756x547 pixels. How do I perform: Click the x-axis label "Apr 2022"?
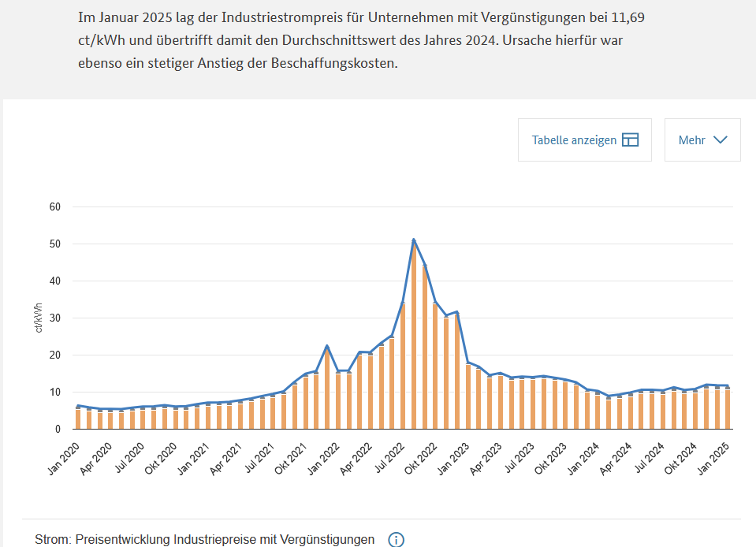click(356, 459)
